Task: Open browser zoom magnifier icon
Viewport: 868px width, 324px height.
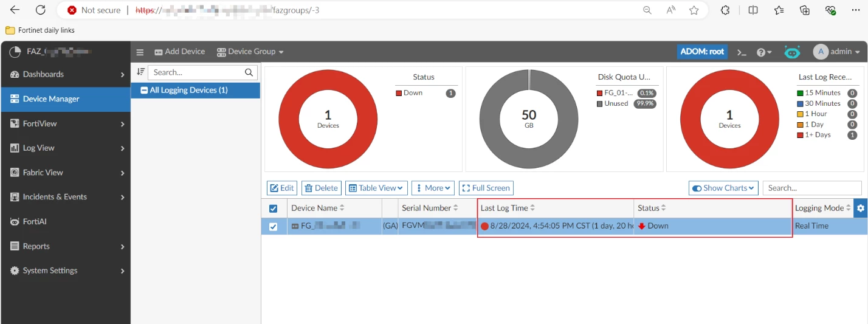Action: [647, 10]
